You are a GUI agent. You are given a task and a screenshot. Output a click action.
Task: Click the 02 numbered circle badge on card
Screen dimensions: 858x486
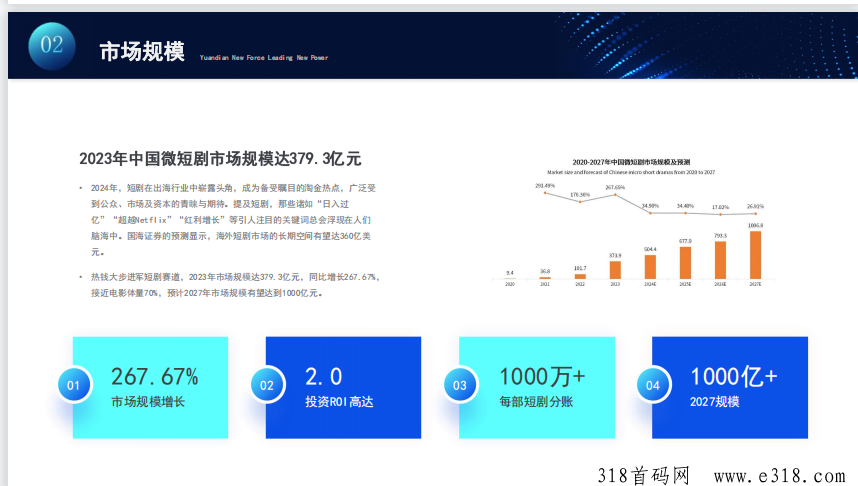pos(267,385)
